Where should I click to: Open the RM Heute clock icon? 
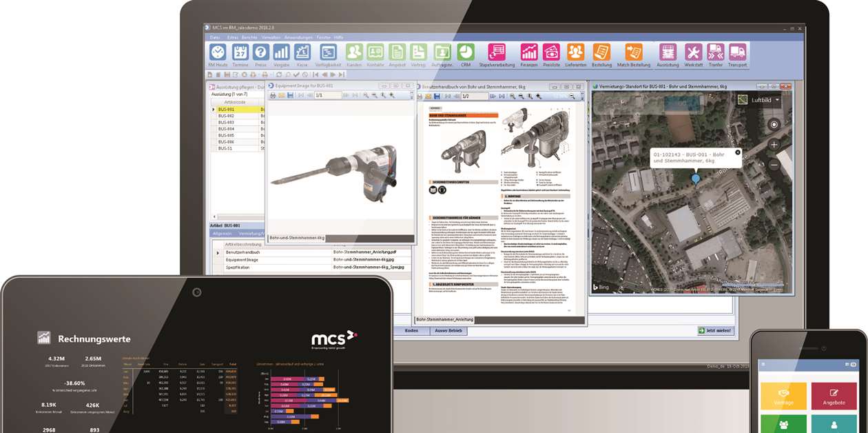[218, 52]
